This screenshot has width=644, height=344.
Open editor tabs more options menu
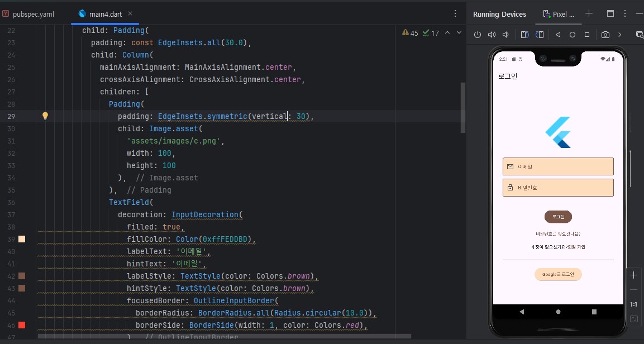tap(455, 13)
